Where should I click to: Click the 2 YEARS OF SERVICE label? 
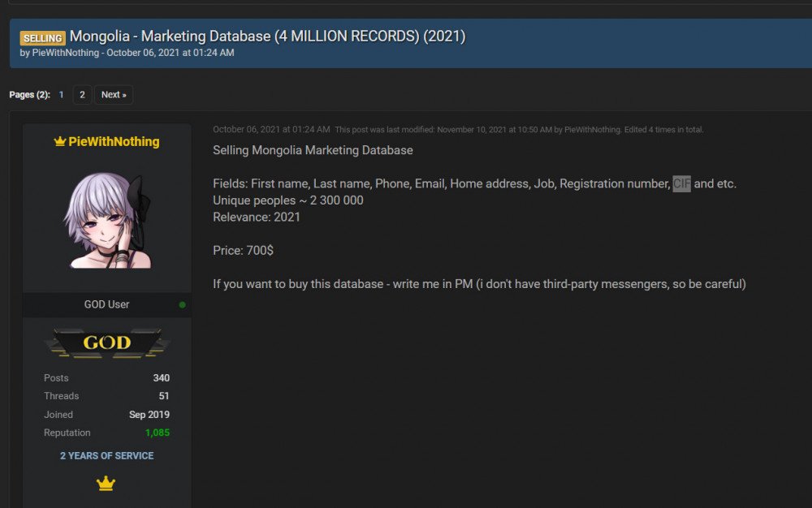(106, 456)
